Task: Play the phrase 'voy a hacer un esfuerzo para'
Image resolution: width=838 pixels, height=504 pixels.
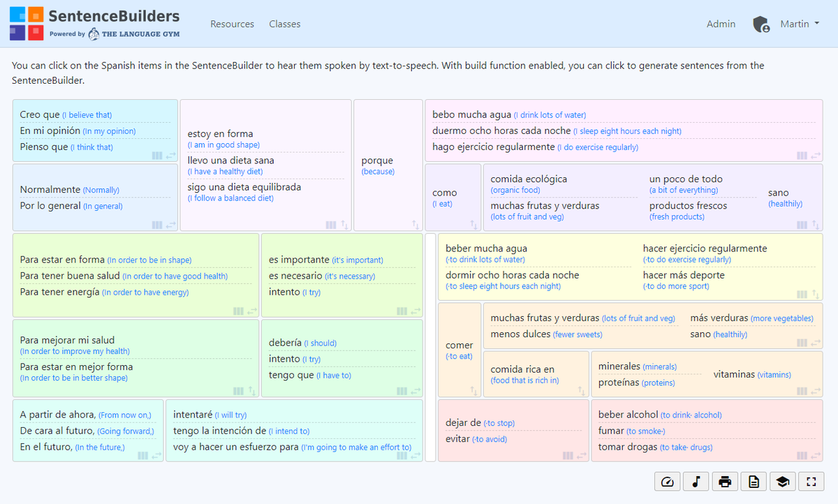Action: click(236, 447)
